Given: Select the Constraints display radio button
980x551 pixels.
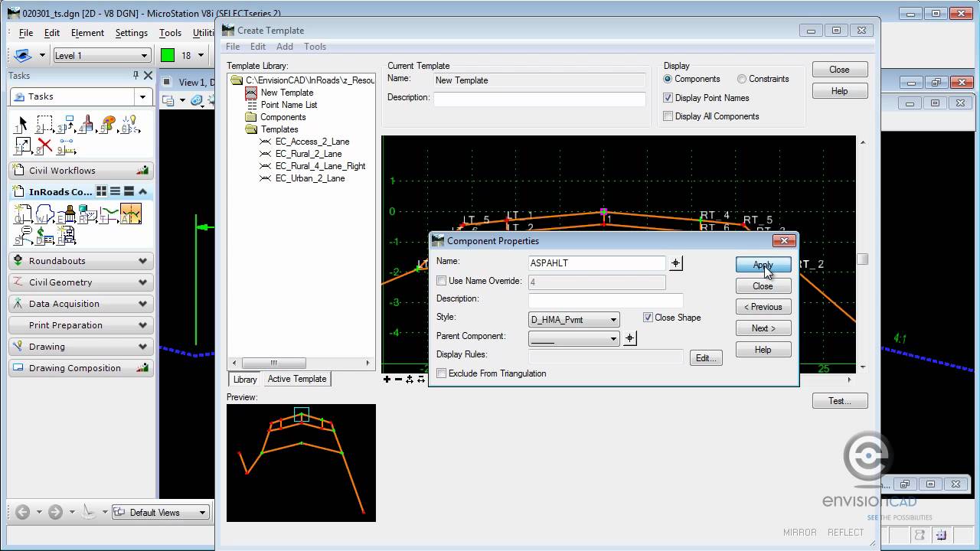Looking at the screenshot, I should pos(742,79).
